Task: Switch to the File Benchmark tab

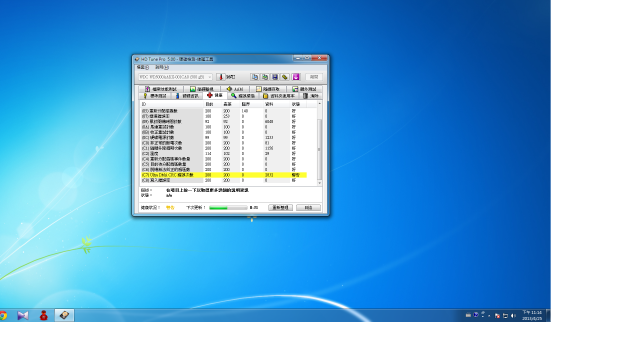Action: [x=161, y=89]
